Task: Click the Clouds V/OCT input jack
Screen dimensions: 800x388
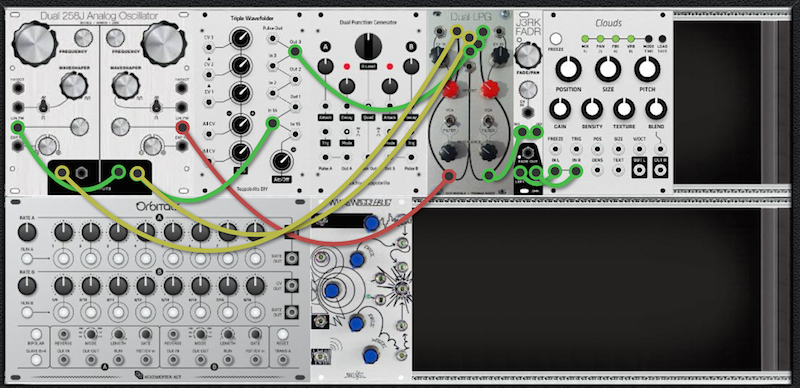Action: [x=639, y=149]
